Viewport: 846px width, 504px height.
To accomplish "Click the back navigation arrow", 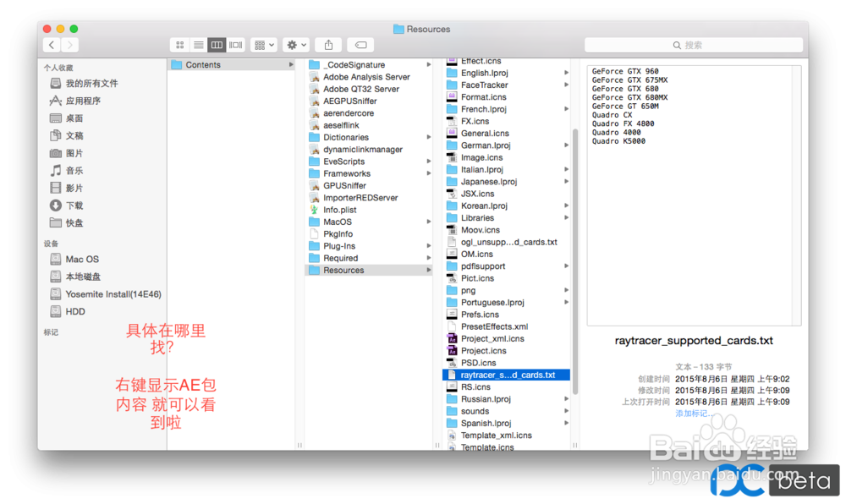I will click(51, 45).
